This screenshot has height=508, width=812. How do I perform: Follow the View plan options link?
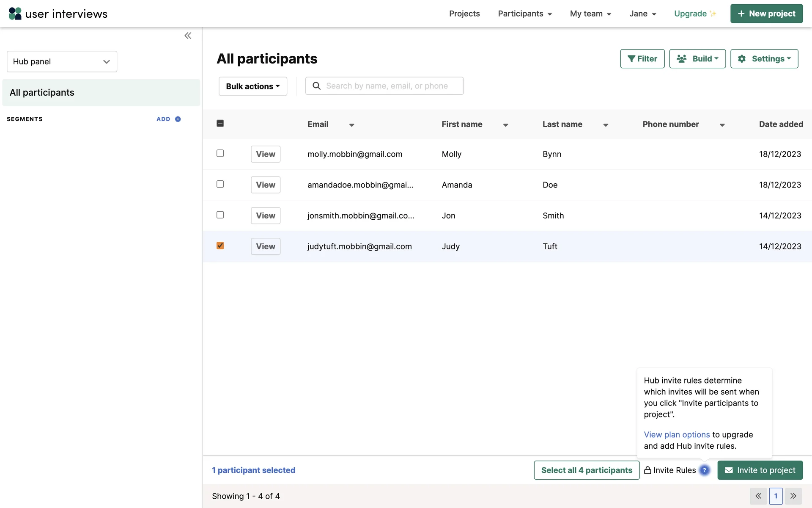(x=676, y=434)
